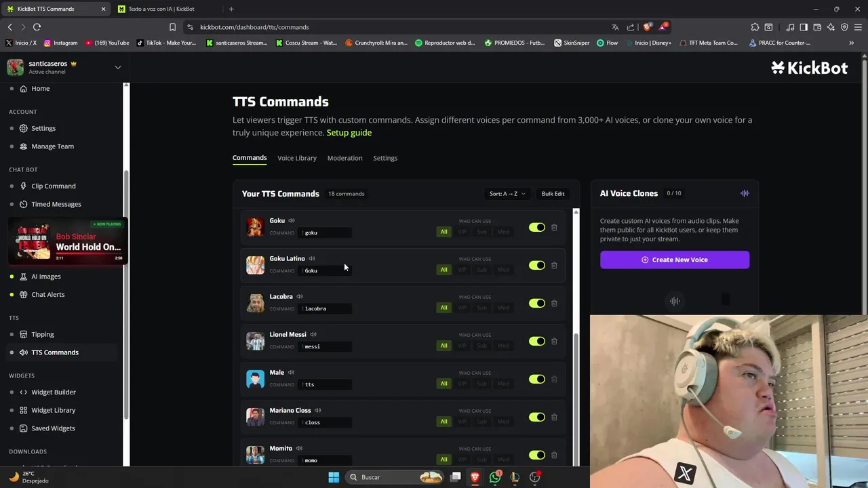Delete the Mariano Closs command
This screenshot has height=488, width=868.
coord(554,417)
